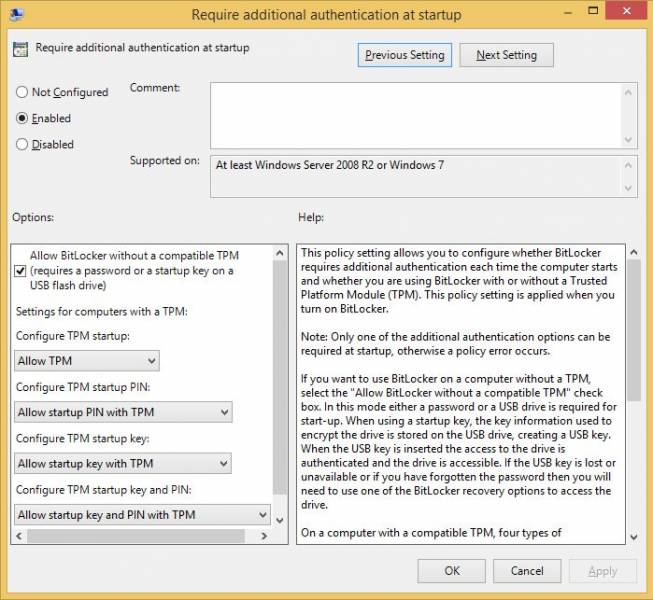Viewport: 653px width, 600px height.
Task: Open the Configure TPM startup dropdown
Action: [x=87, y=361]
